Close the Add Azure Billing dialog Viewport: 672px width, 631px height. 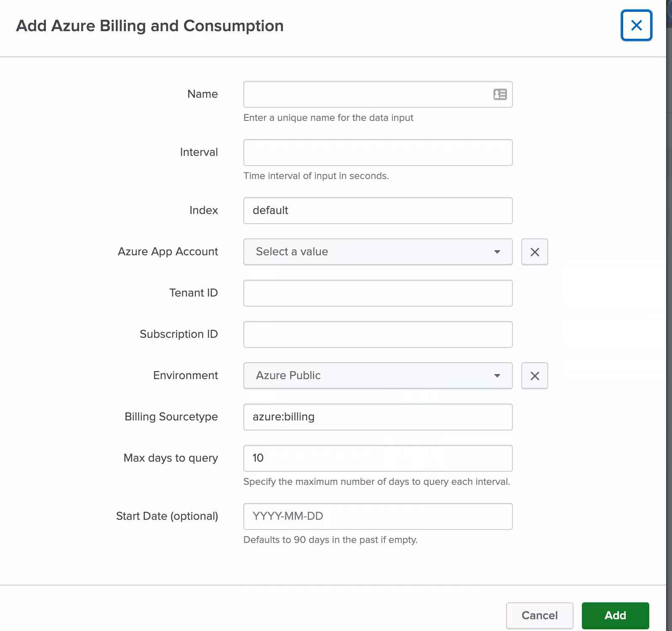[636, 26]
